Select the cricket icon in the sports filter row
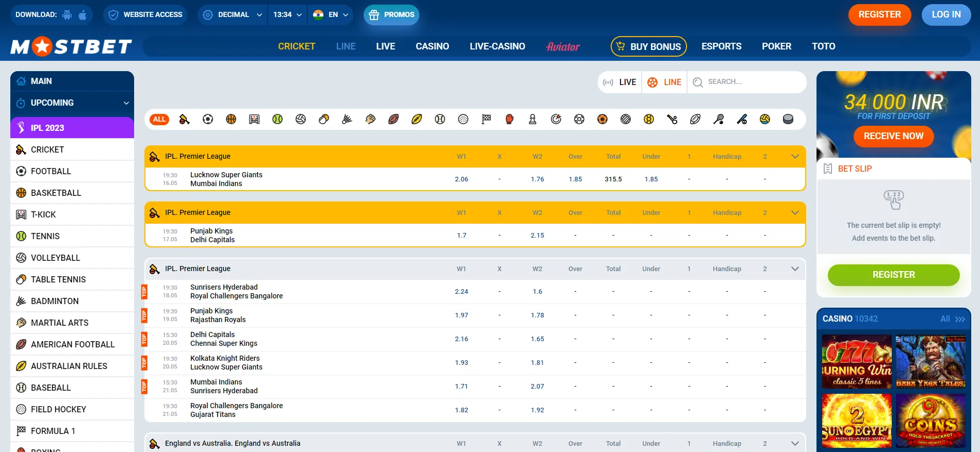 184,119
